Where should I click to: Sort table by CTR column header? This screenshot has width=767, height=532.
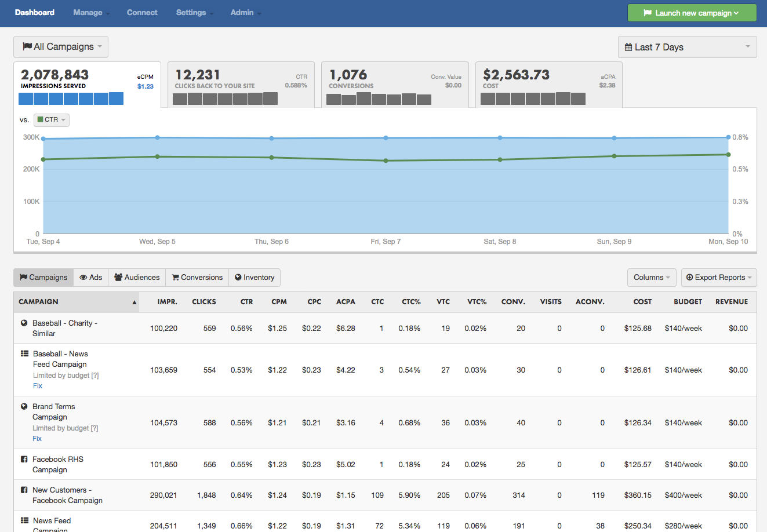point(247,302)
